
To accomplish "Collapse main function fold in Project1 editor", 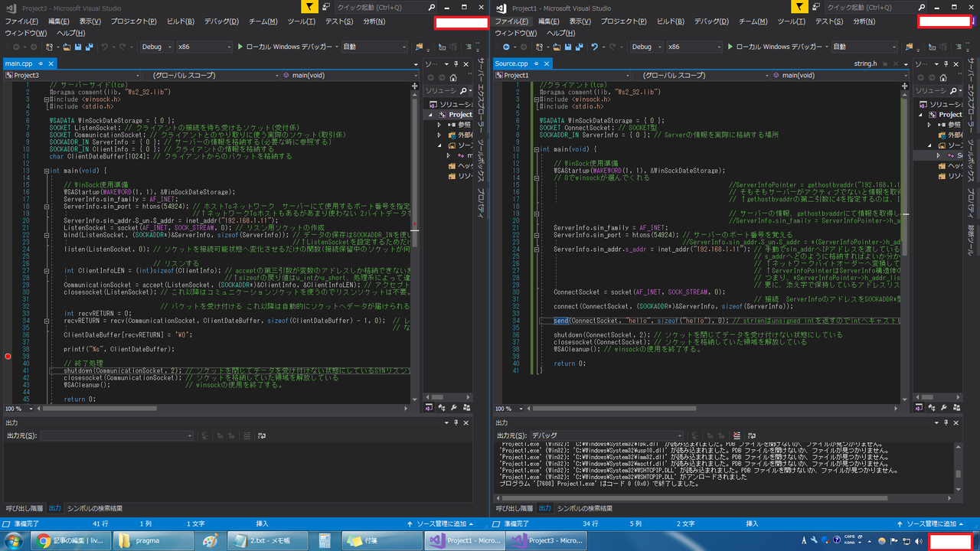I will (x=537, y=149).
